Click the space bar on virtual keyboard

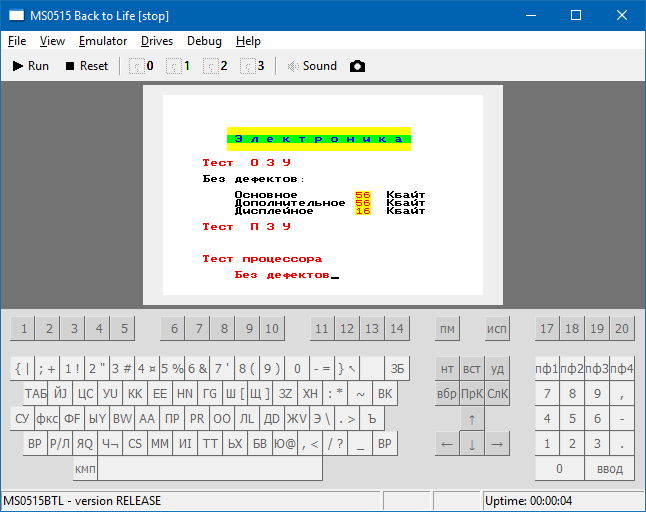coord(210,468)
